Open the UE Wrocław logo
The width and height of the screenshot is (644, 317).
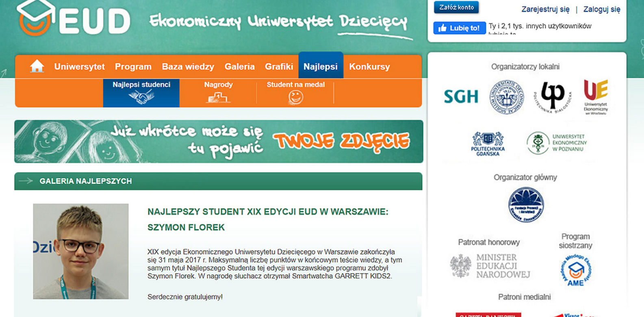coord(596,97)
